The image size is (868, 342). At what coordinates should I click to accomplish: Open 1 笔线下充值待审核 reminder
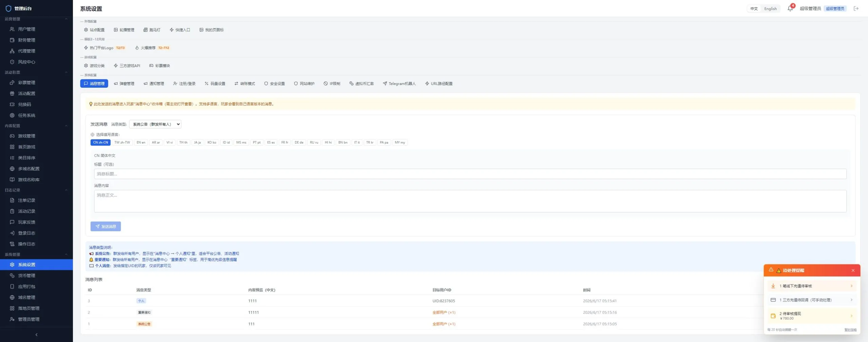pos(812,286)
